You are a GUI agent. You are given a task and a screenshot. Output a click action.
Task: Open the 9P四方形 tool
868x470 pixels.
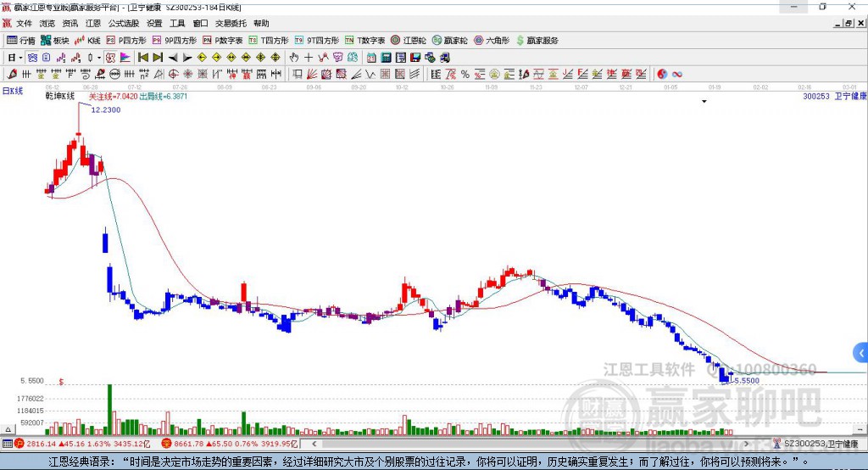tap(175, 41)
